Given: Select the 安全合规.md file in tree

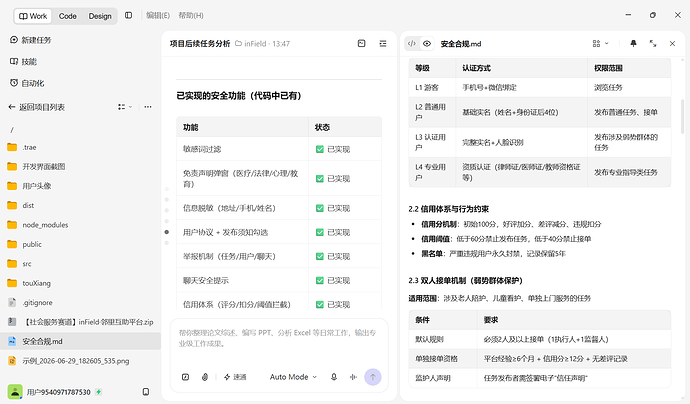Looking at the screenshot, I should coord(80,342).
